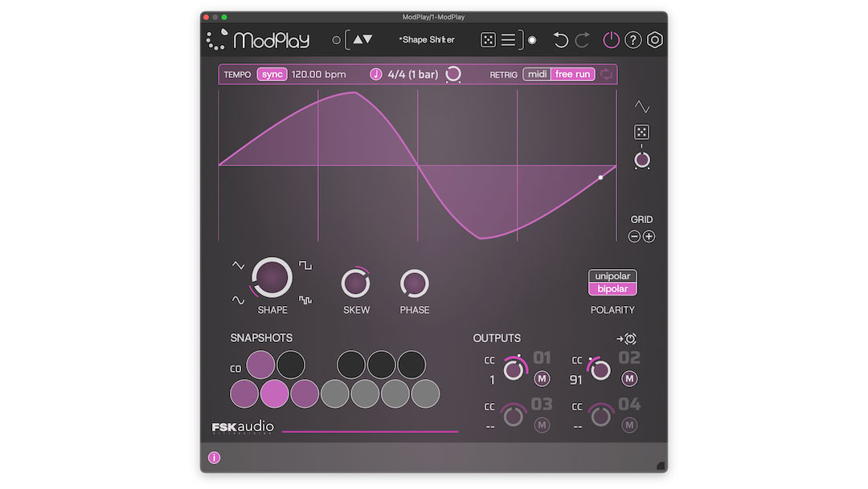Click the hollow circle left of preset brackets
Screen dimensions: 868x489
[336, 40]
